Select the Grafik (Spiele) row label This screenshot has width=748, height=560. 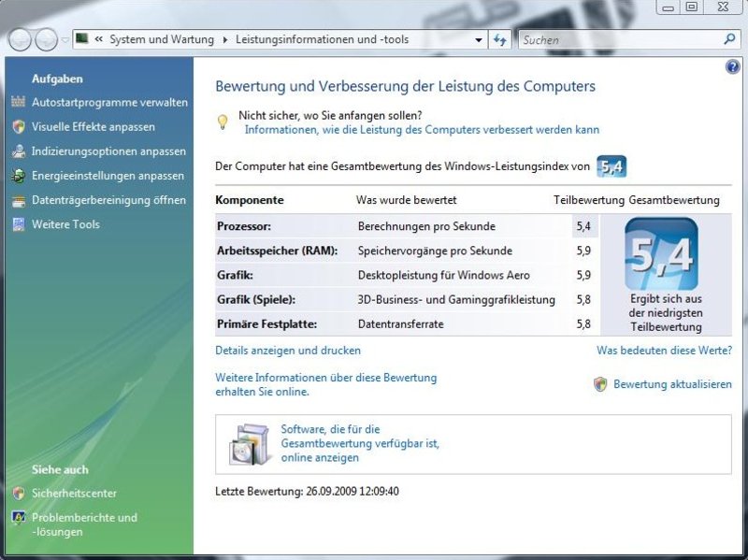click(256, 300)
